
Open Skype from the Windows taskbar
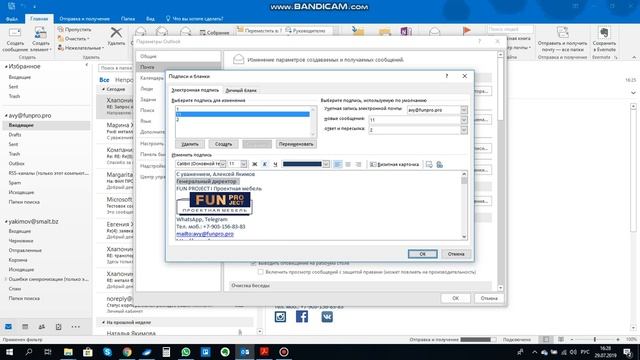(x=107, y=352)
